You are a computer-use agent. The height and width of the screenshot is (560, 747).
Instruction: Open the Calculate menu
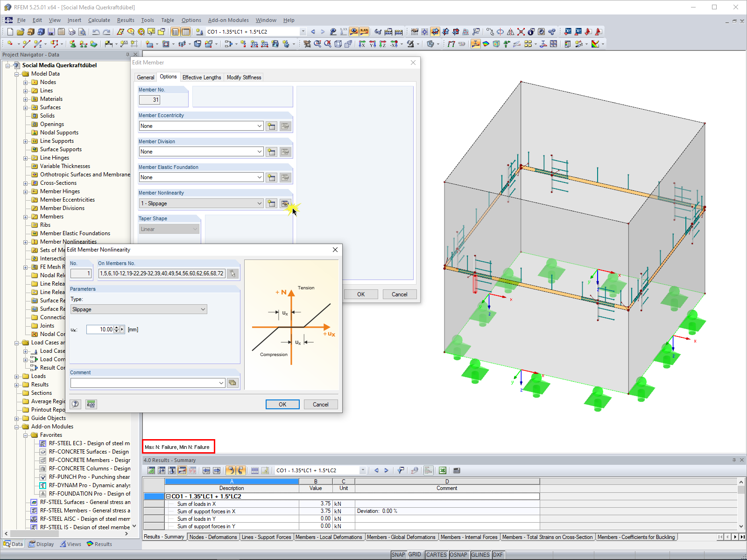[99, 20]
